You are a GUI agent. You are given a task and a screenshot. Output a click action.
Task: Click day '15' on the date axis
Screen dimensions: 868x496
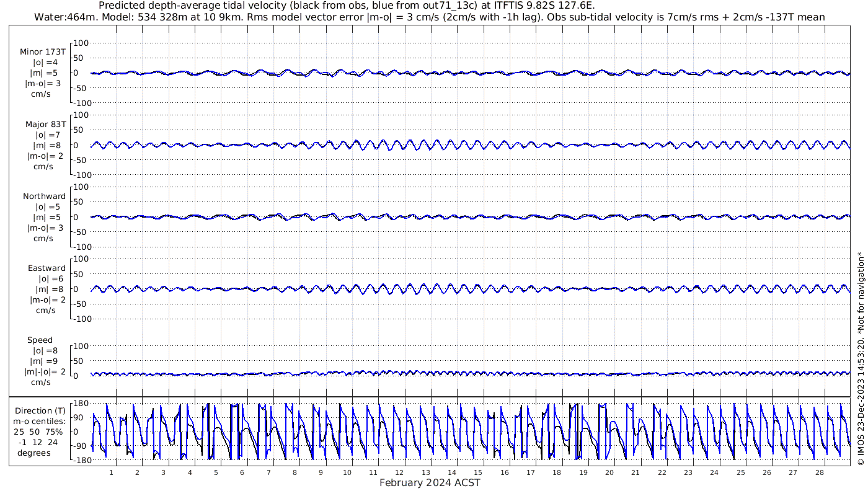click(x=478, y=472)
